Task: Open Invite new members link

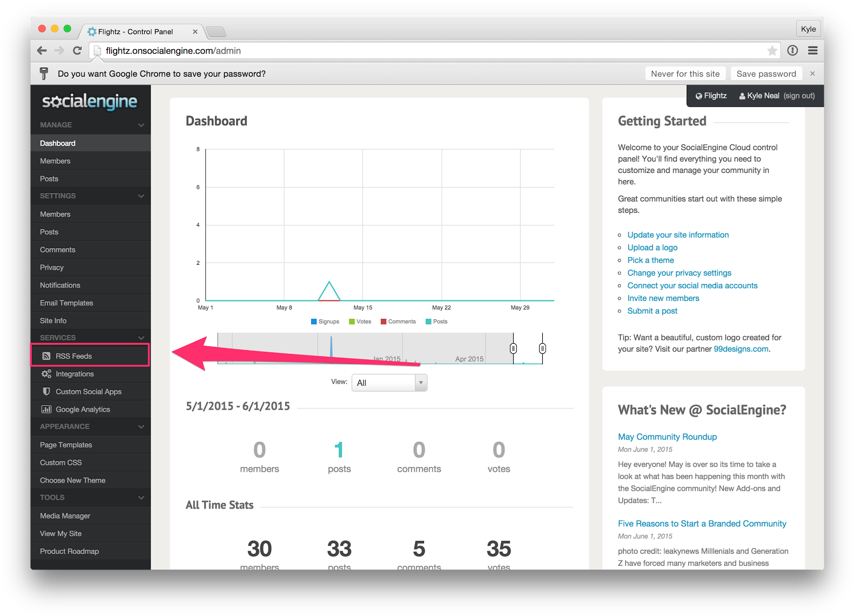Action: [663, 298]
